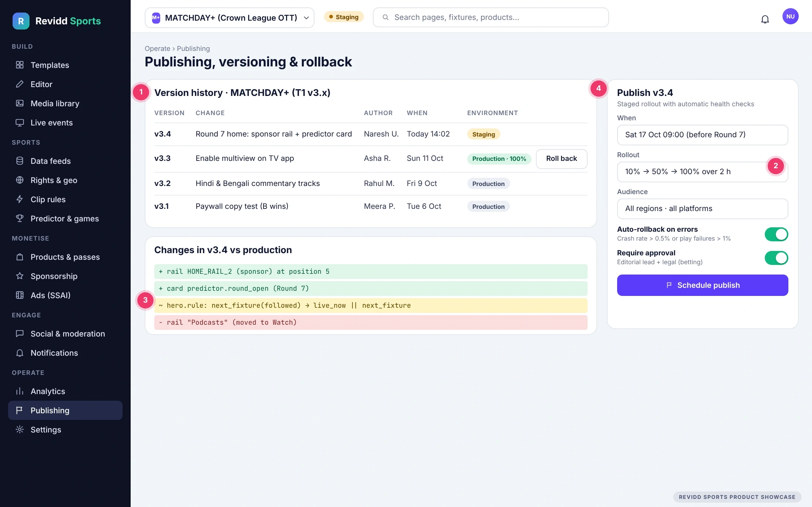Open Sponsorship in the sidebar
The width and height of the screenshot is (812, 507).
[x=65, y=276]
